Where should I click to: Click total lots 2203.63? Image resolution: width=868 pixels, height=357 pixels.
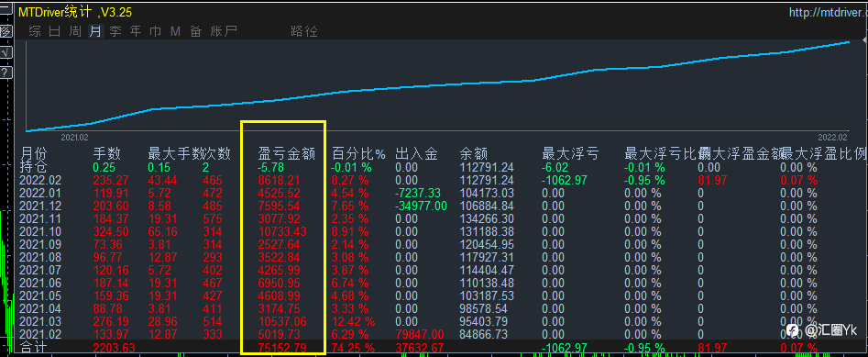pyautogui.click(x=114, y=348)
